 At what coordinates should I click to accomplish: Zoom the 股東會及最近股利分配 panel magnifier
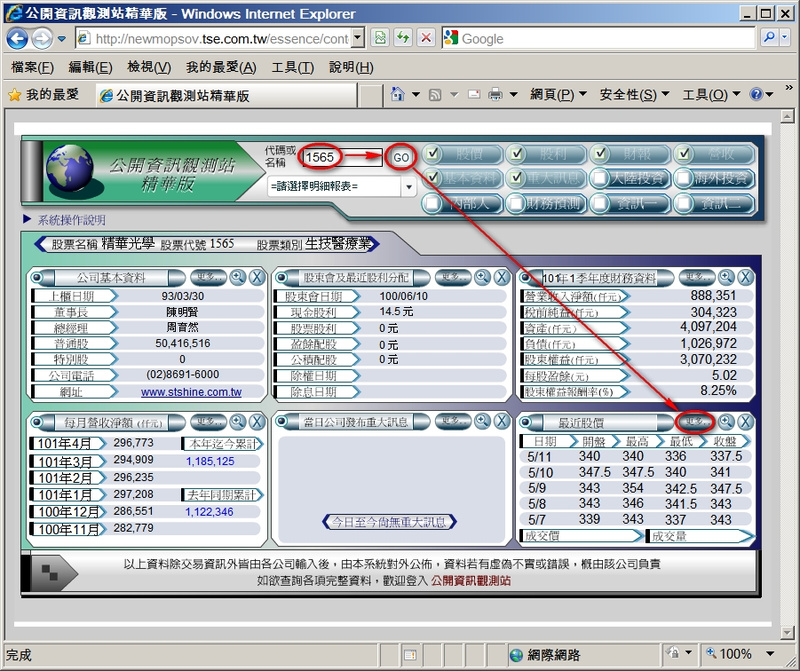point(482,278)
